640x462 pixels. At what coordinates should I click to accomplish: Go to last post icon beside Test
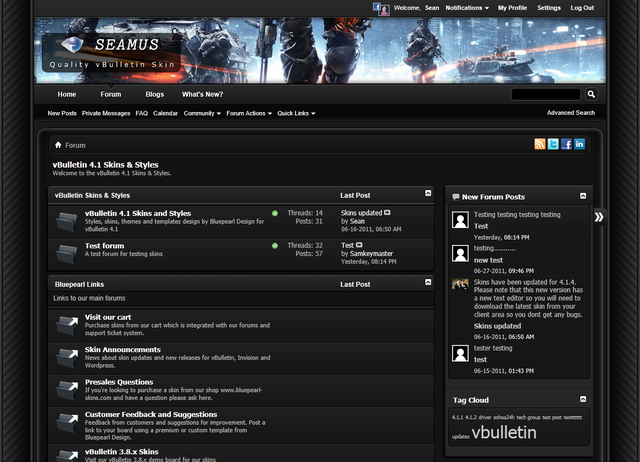point(359,245)
